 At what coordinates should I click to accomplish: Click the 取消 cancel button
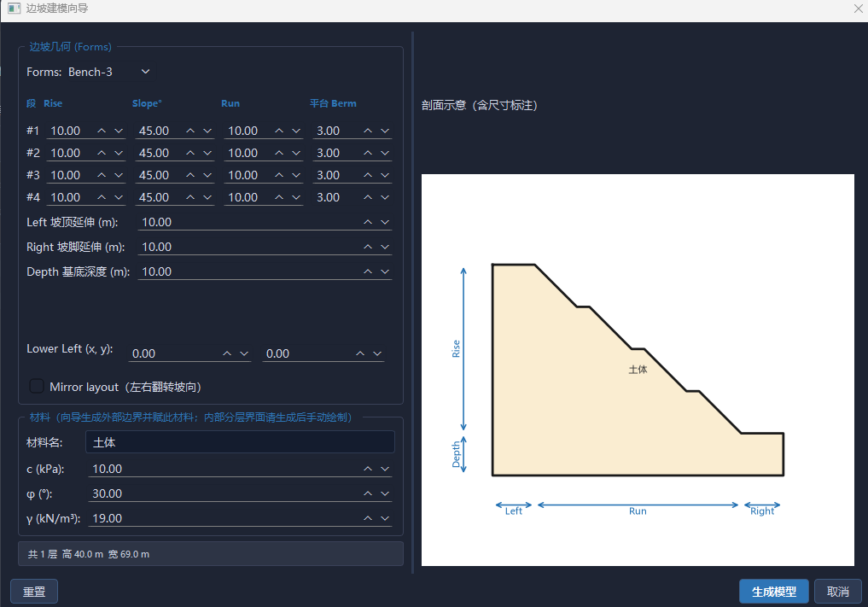pyautogui.click(x=837, y=592)
